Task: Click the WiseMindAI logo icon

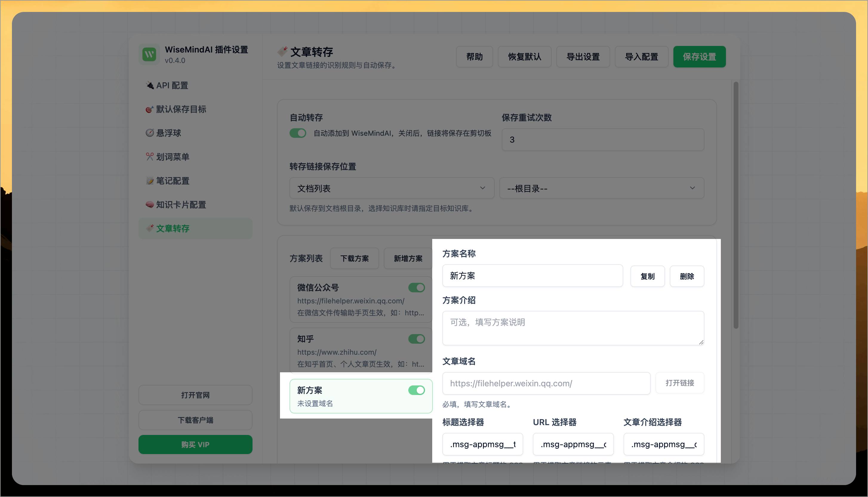Action: [149, 54]
